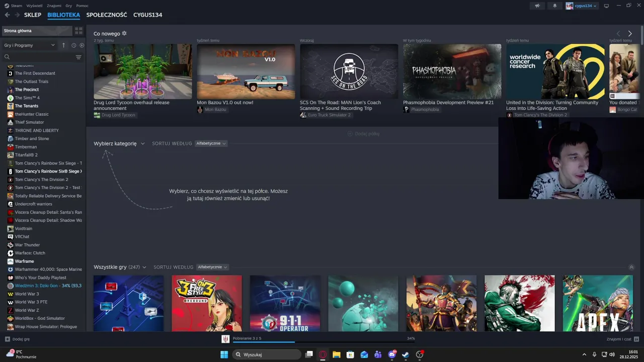Go back with the left arrow beside SKLEP

point(7,15)
